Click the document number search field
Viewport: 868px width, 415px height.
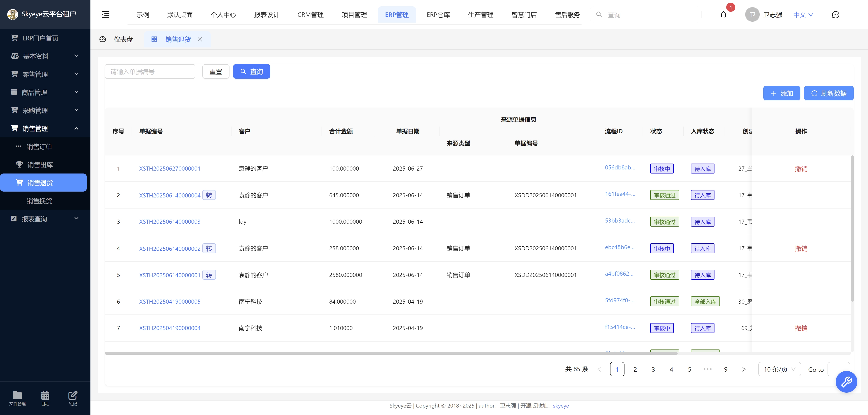150,71
